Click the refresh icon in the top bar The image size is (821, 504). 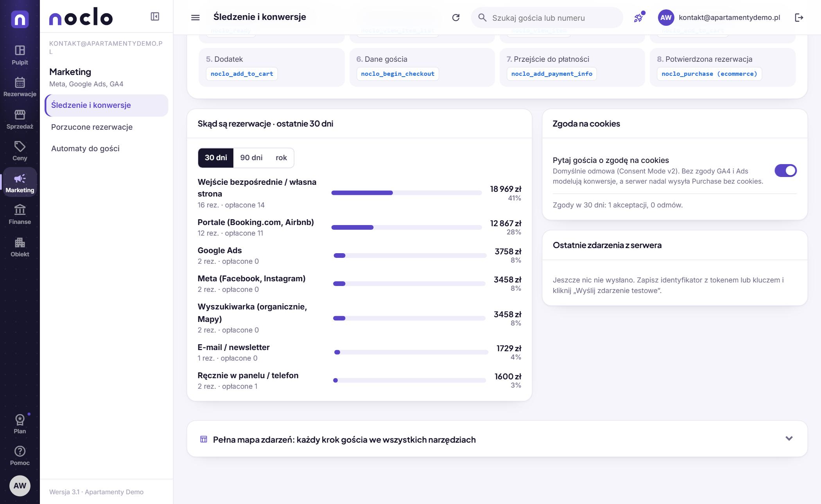[455, 18]
